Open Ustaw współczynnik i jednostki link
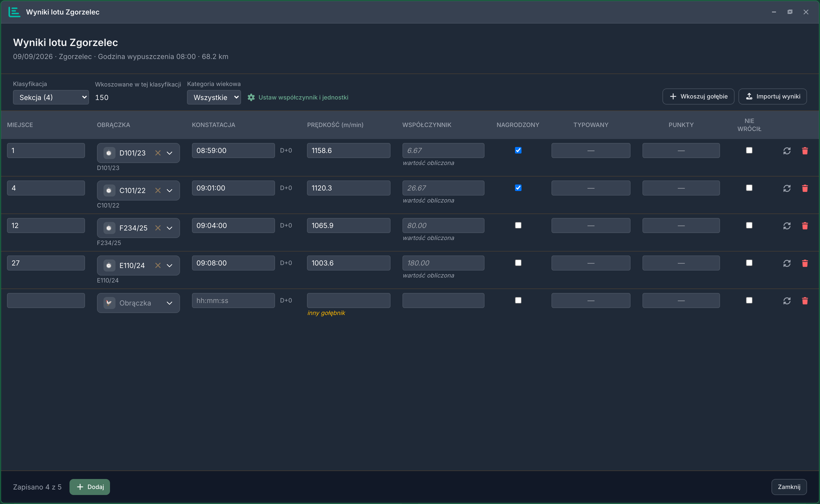The height and width of the screenshot is (504, 820). [303, 97]
